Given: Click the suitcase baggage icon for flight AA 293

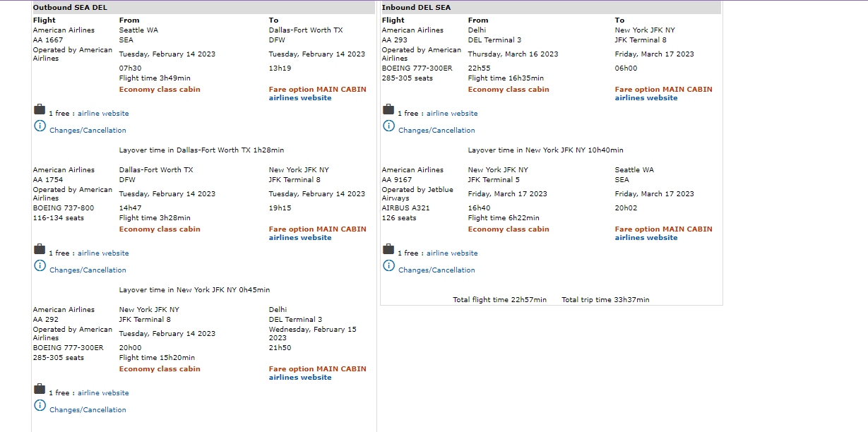Looking at the screenshot, I should click(x=388, y=109).
